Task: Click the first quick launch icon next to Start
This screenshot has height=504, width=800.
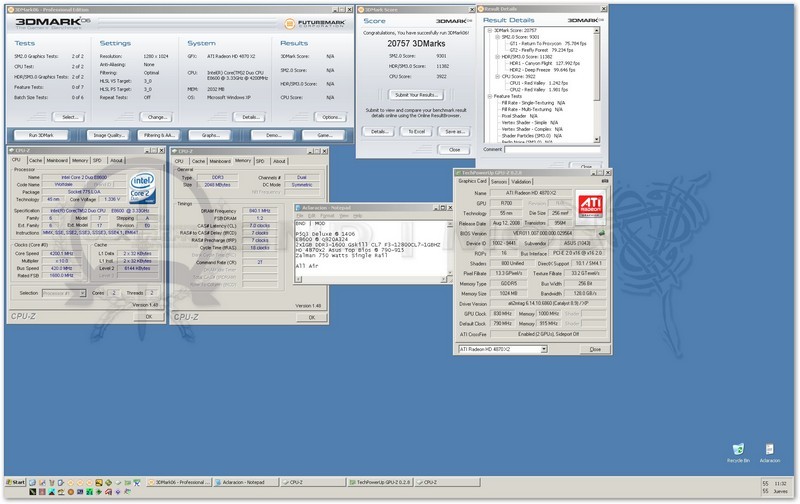Action: (32, 482)
